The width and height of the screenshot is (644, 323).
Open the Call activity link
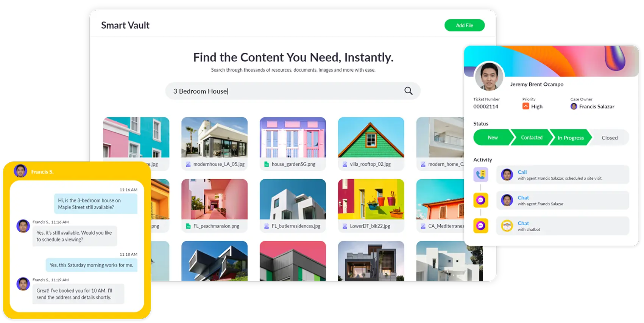click(522, 172)
